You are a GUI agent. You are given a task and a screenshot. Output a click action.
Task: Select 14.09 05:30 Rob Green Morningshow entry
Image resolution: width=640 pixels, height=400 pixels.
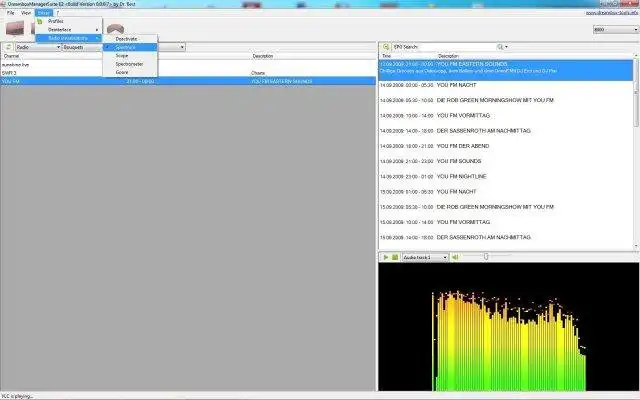click(x=506, y=100)
